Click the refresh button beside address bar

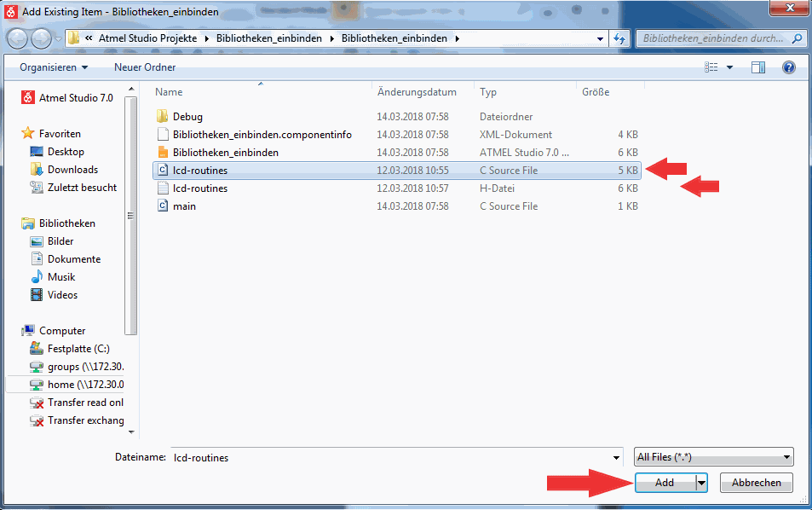tap(619, 39)
